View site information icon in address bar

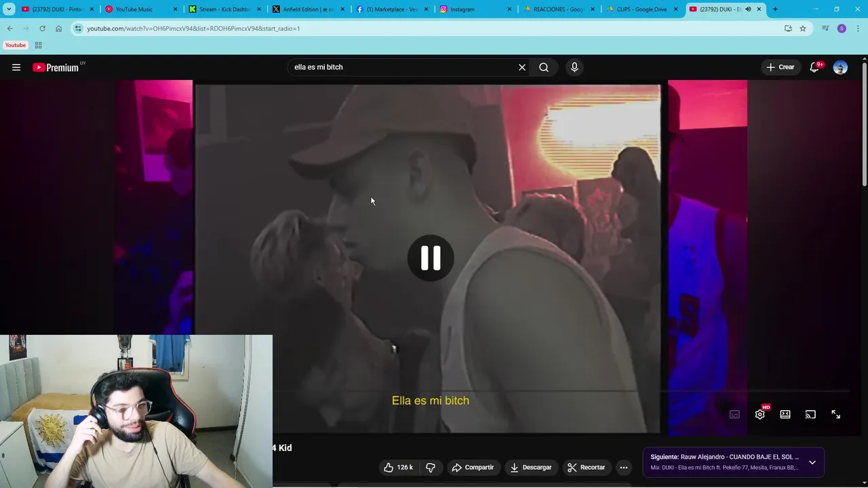79,28
